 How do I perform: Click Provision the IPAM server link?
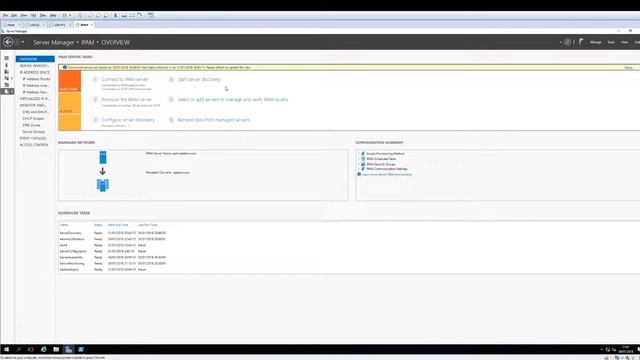(127, 100)
